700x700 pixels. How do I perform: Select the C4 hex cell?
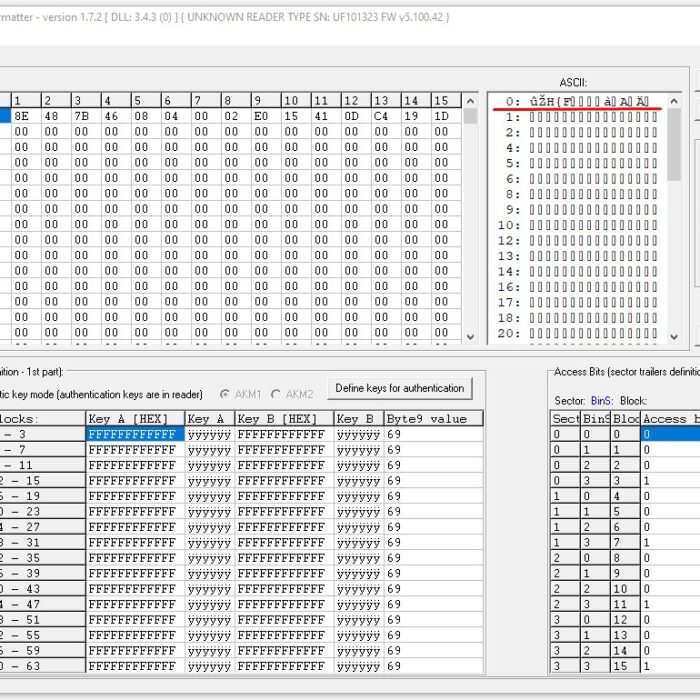[x=386, y=116]
